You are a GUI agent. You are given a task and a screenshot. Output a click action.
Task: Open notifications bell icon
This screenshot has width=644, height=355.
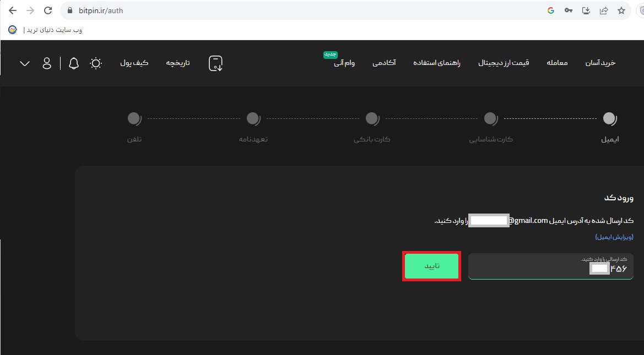coord(74,63)
